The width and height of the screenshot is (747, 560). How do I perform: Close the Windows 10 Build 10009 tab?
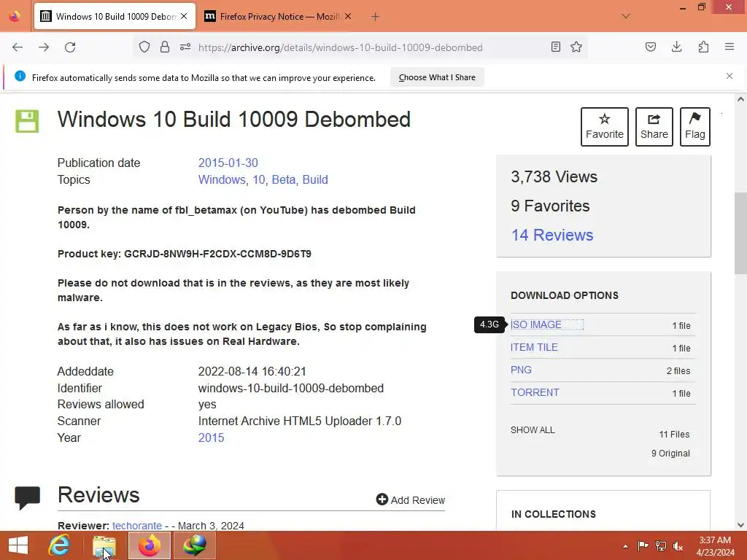(184, 16)
